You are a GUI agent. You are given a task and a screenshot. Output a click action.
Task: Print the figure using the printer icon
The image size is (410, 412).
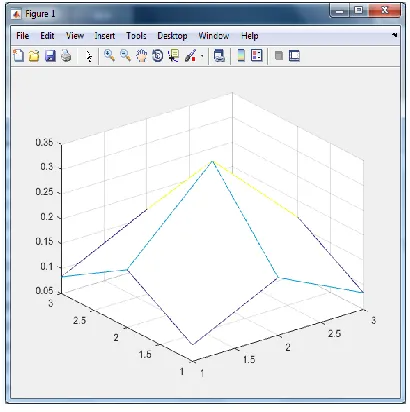point(66,56)
